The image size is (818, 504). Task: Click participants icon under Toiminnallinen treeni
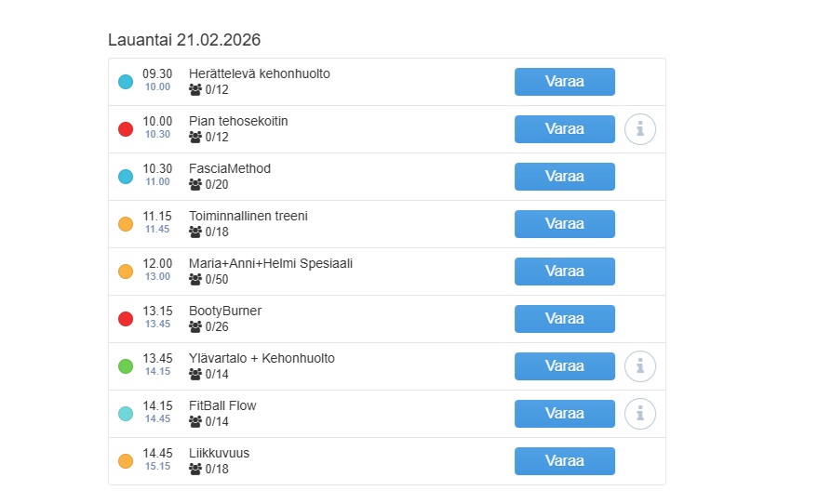195,232
